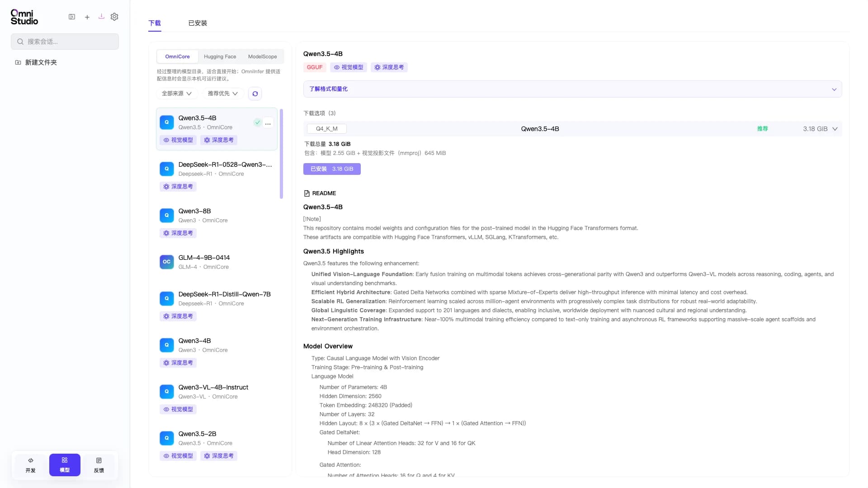
Task: Click the Omni Studio logo
Action: (x=24, y=17)
